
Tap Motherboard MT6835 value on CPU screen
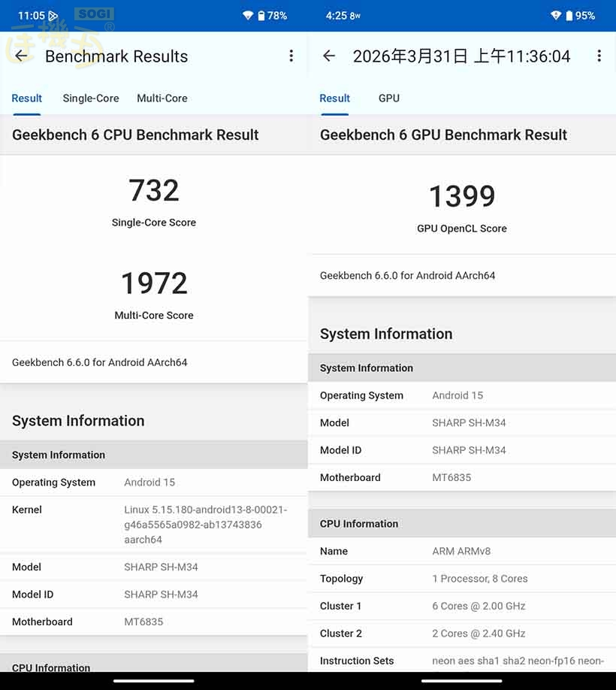143,622
